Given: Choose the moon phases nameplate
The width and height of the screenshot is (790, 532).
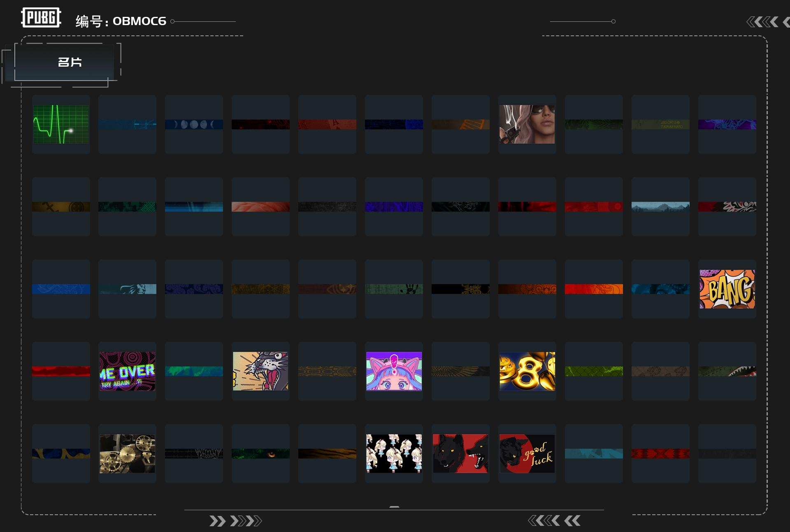Looking at the screenshot, I should click(x=194, y=124).
